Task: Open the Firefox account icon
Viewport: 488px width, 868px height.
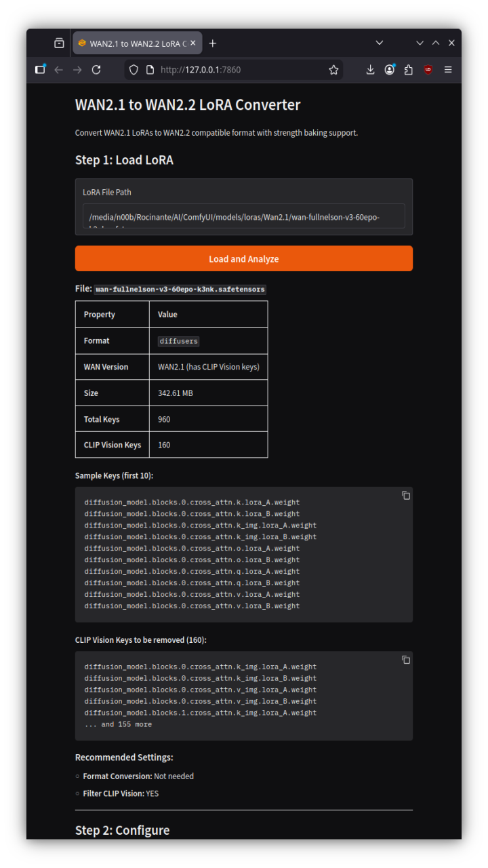Action: [x=390, y=69]
